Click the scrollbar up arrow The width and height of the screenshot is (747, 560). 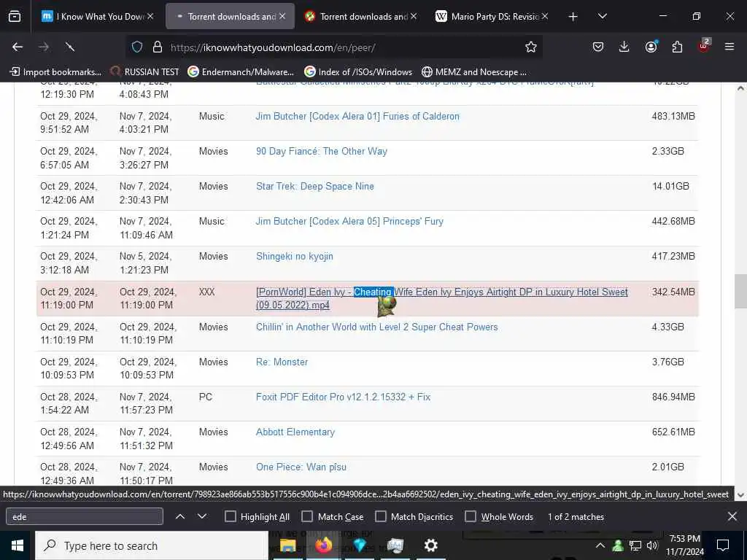(740, 88)
